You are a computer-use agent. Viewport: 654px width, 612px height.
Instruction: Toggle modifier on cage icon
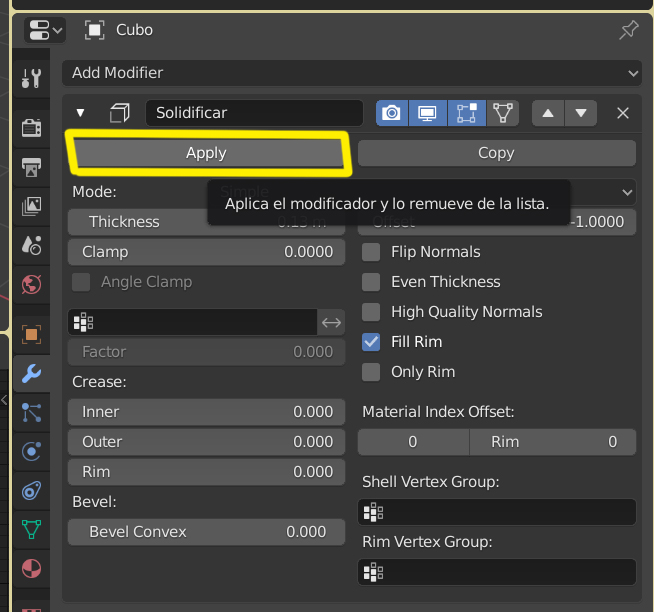(x=503, y=113)
